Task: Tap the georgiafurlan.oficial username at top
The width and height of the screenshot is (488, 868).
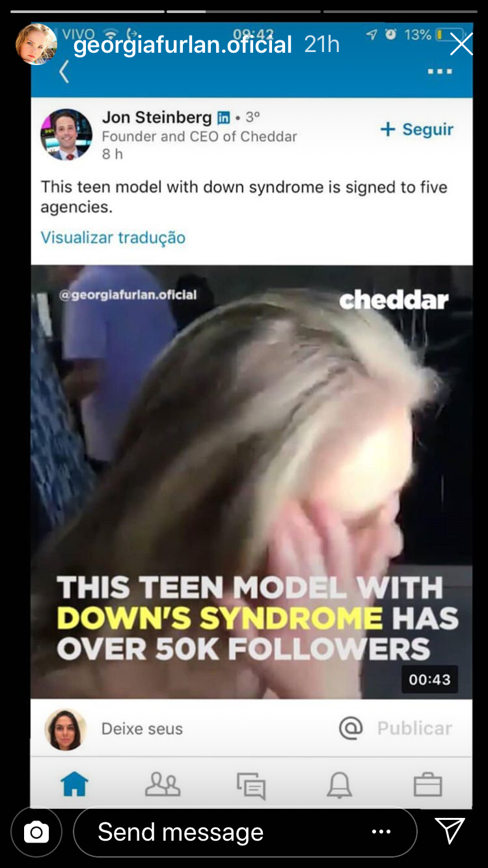Action: click(x=183, y=45)
